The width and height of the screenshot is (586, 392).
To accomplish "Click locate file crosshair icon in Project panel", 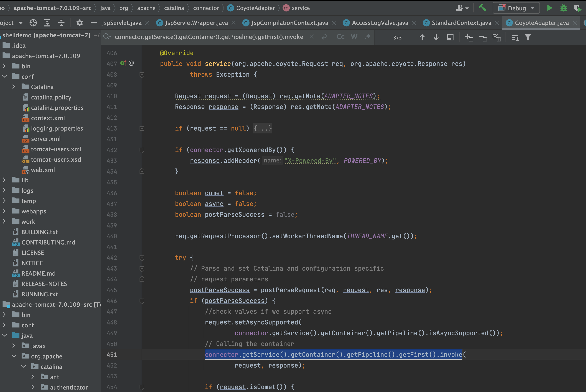I will (33, 23).
